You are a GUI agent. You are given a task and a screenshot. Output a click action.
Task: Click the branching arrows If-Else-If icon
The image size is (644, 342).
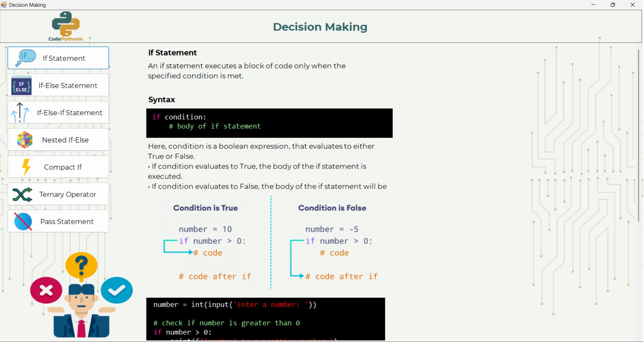coord(20,113)
